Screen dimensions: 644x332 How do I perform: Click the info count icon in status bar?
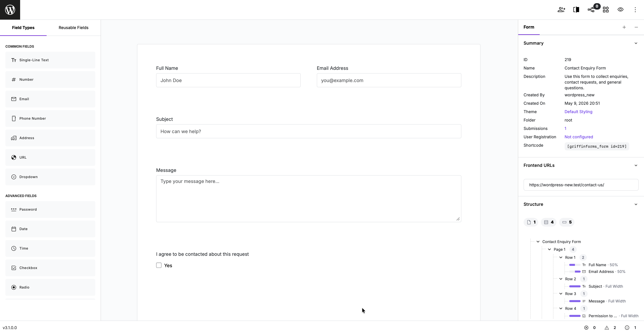coord(627,328)
